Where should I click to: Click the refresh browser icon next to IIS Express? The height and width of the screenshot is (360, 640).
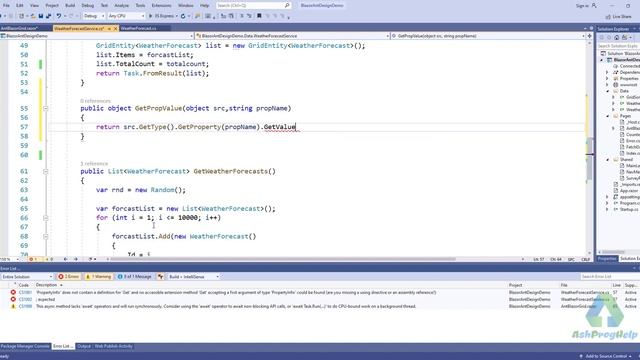pyautogui.click(x=183, y=16)
